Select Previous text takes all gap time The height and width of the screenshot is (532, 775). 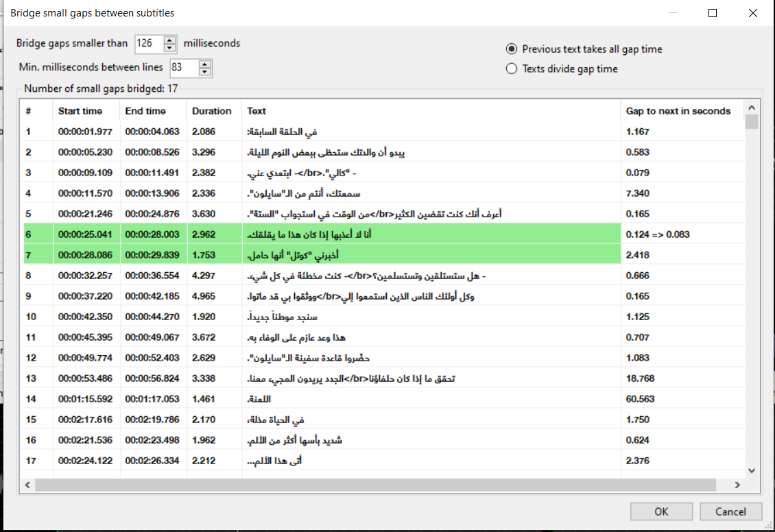[x=584, y=49]
